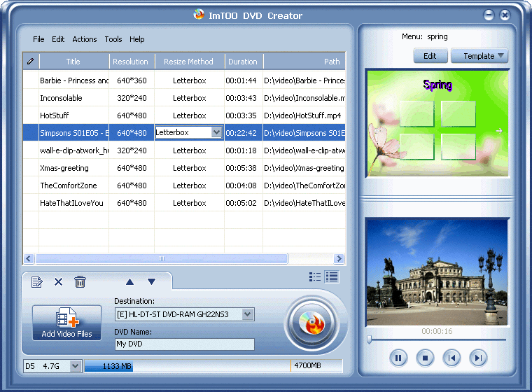The width and height of the screenshot is (532, 392).
Task: Move the selected title up
Action: pos(130,281)
